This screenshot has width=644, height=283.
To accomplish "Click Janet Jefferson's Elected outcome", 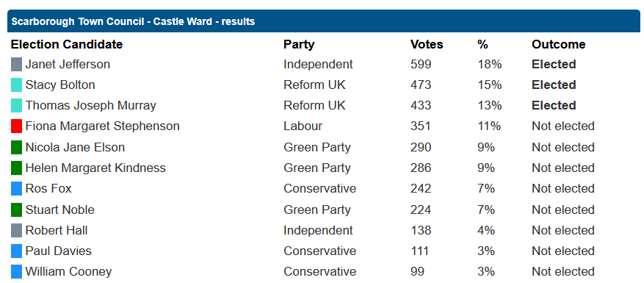I will [554, 65].
